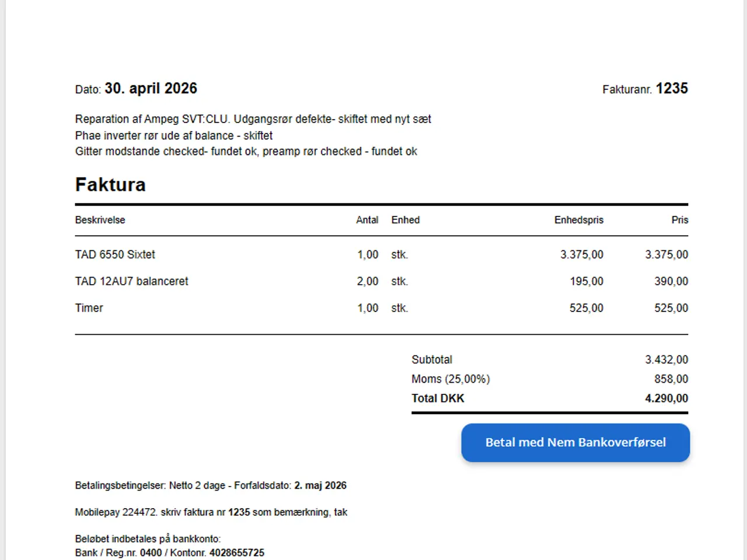This screenshot has height=560, width=747.
Task: Select invoice number 1235 in the header
Action: point(672,89)
